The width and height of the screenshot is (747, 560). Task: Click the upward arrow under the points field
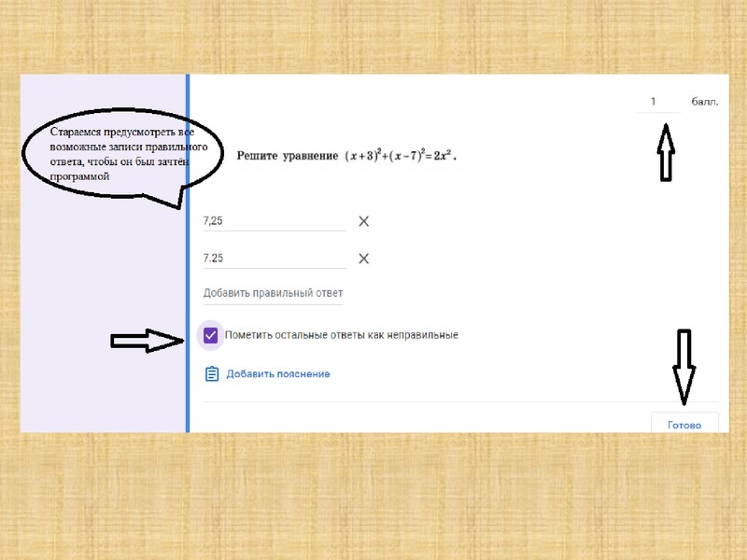coord(665,154)
